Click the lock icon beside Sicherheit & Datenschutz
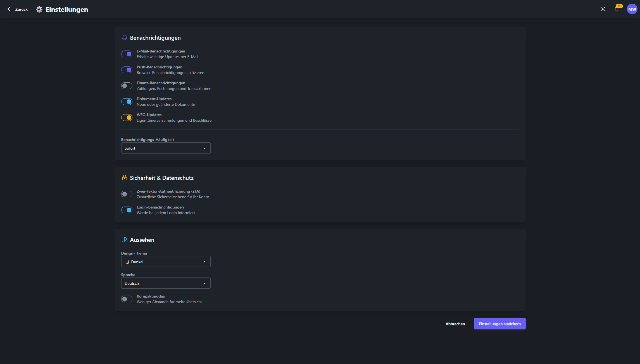The image size is (640, 364). click(125, 178)
